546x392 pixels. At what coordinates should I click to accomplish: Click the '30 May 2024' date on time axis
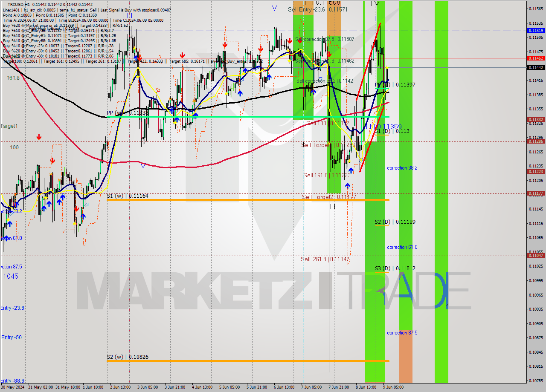point(13,387)
